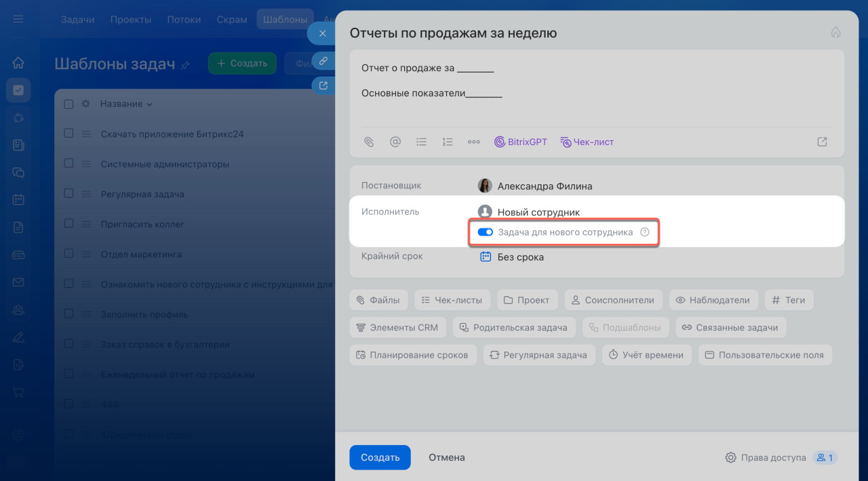Select all templates with the header checkbox
Image resolution: width=868 pixels, height=481 pixels.
pyautogui.click(x=68, y=104)
